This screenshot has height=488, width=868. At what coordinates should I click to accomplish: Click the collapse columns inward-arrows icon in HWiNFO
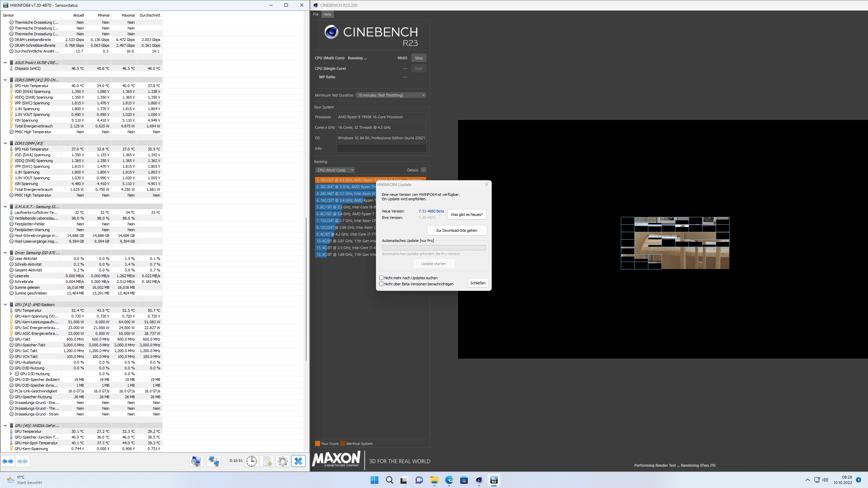pos(22,461)
